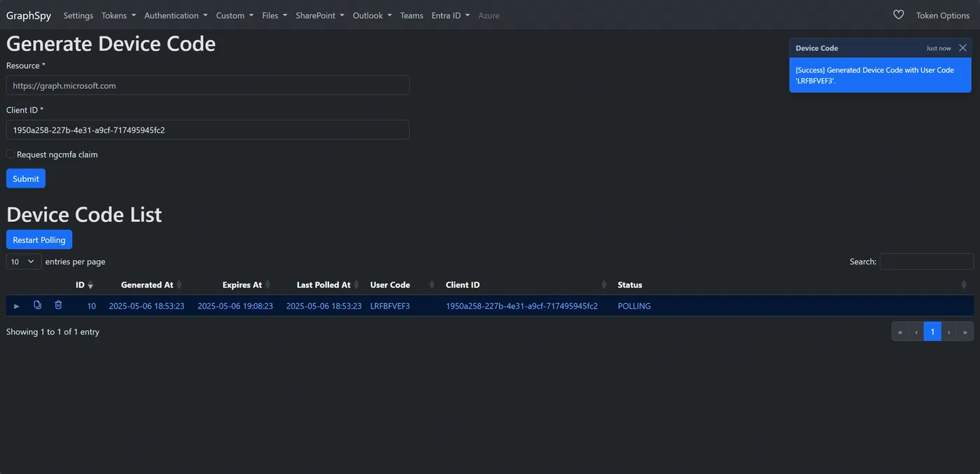
Task: Open the Entra ID dropdown menu
Action: (451, 15)
